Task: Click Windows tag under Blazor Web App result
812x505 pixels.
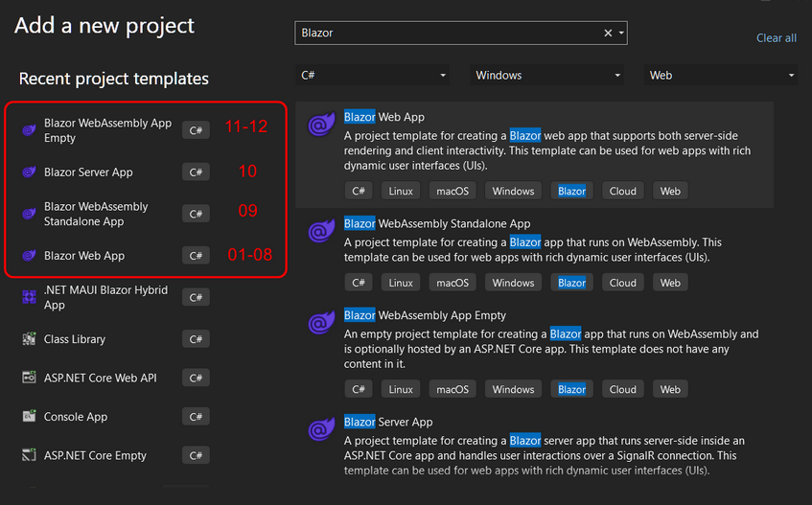Action: 513,191
